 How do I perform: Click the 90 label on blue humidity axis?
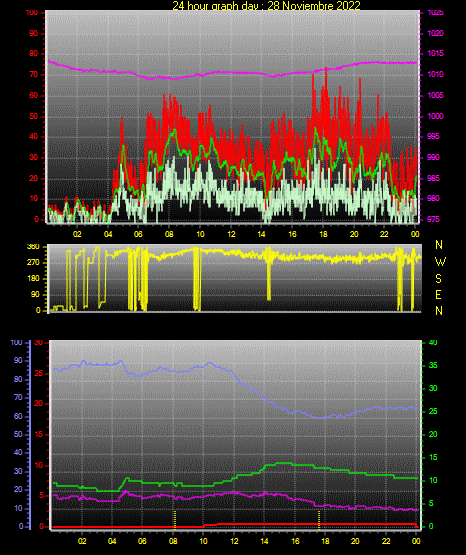tap(18, 361)
